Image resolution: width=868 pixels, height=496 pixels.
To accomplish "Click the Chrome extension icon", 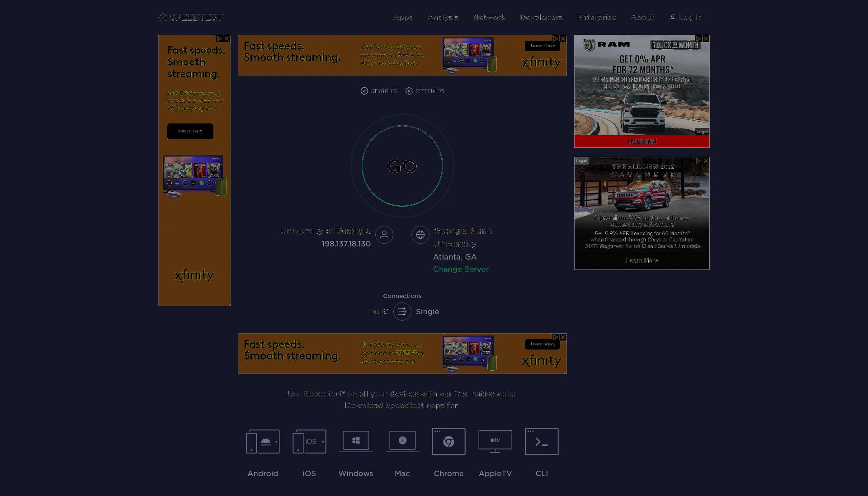I will [448, 441].
